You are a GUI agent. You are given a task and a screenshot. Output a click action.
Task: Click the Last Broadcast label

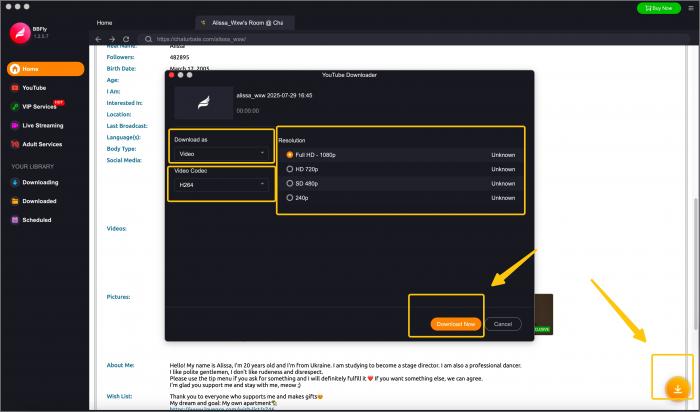point(127,126)
